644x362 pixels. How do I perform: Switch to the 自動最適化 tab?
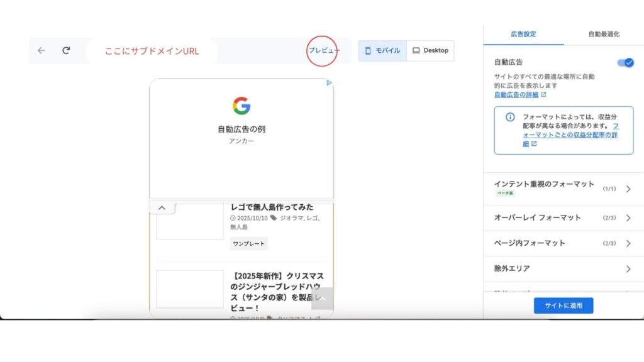tap(604, 34)
